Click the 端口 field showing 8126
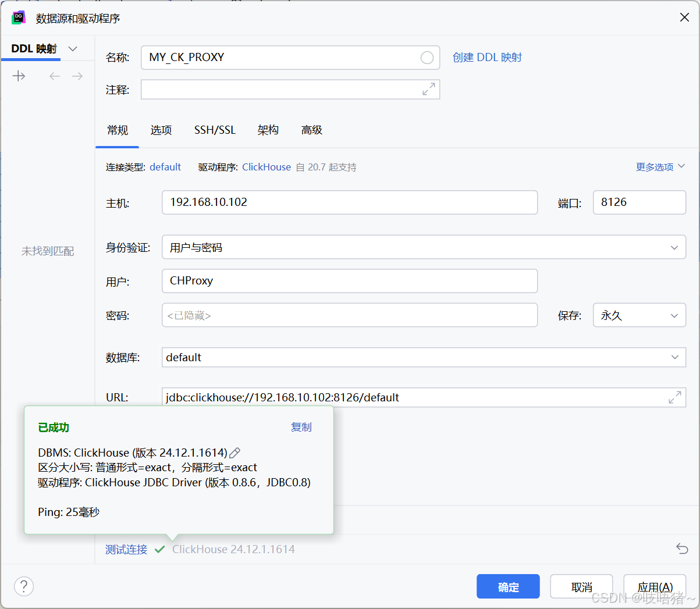This screenshot has width=700, height=609. pos(639,202)
